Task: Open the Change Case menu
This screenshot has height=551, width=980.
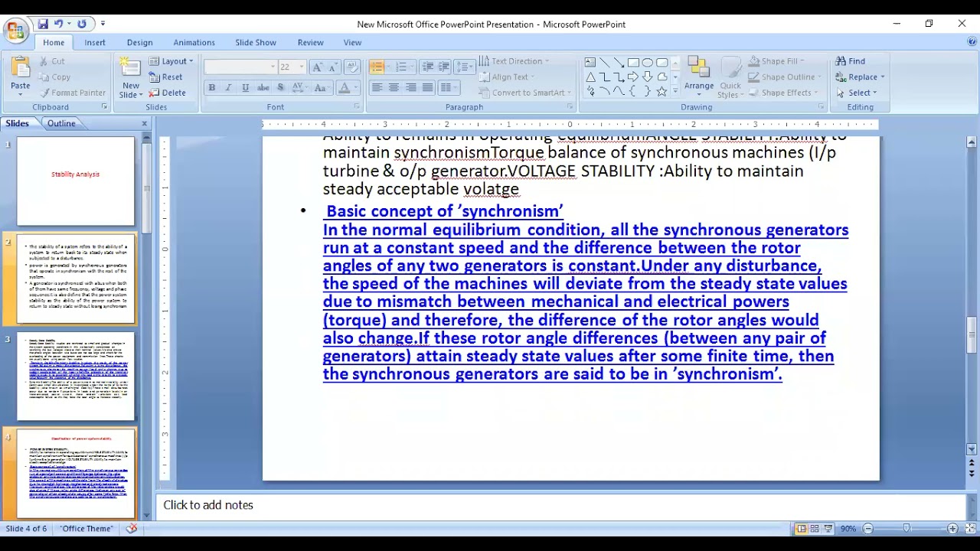Action: click(322, 88)
